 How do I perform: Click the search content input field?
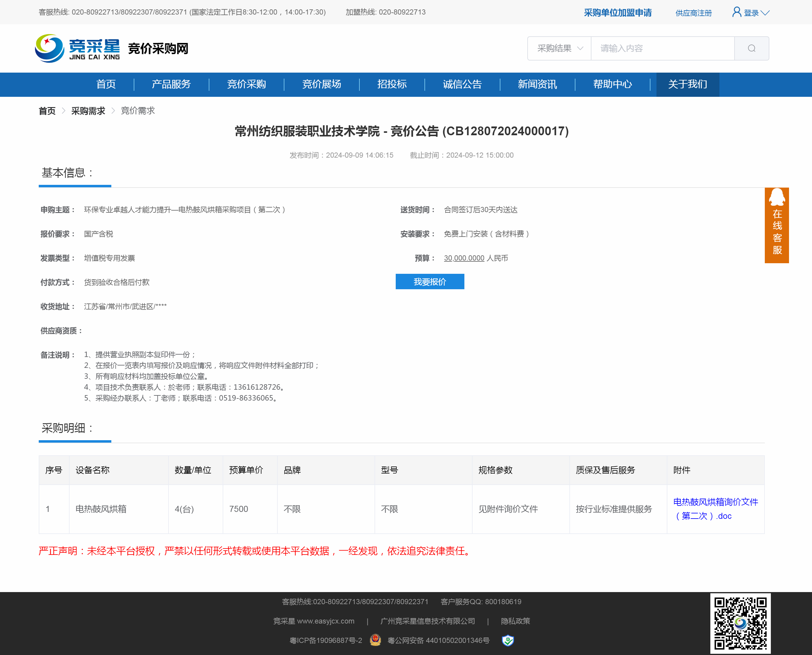pyautogui.click(x=662, y=48)
